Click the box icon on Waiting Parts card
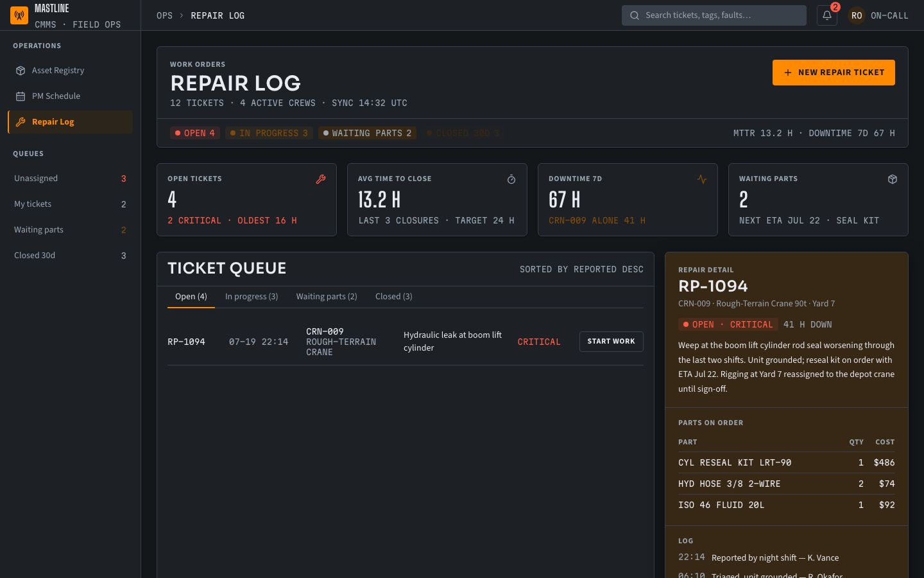The width and height of the screenshot is (924, 578). coord(893,180)
